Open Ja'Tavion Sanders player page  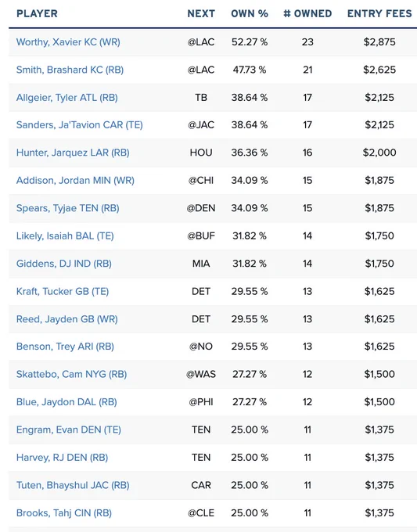tap(79, 125)
